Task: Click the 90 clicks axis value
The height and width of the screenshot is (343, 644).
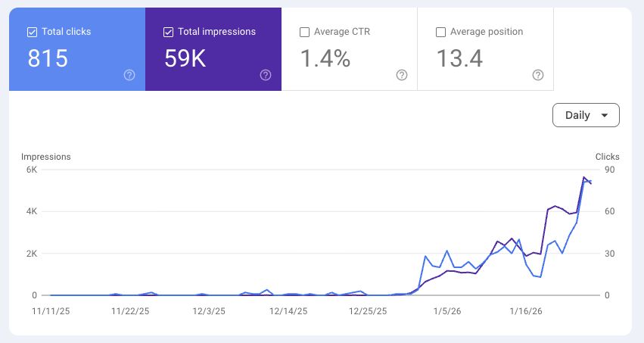Action: click(x=610, y=170)
